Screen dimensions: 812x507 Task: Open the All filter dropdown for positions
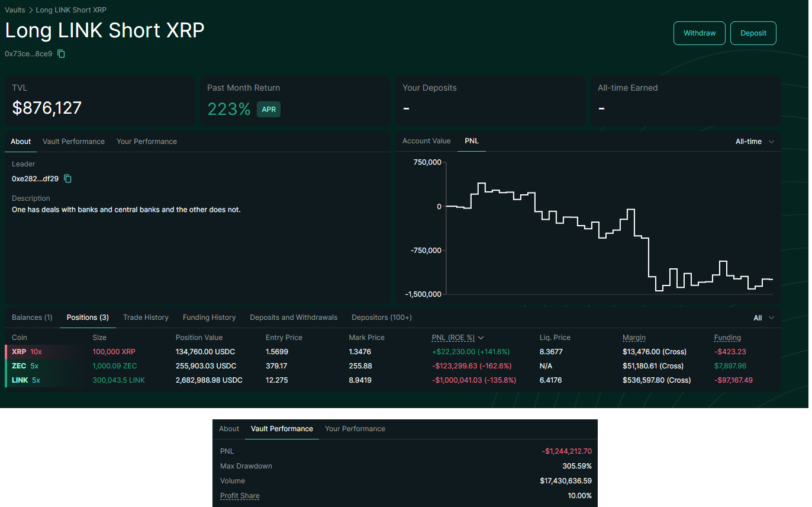coord(763,318)
